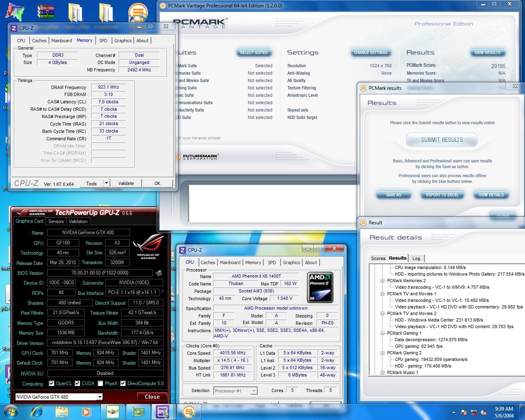Open the PCMark Vantage desktop shortcut icon

[x=138, y=12]
